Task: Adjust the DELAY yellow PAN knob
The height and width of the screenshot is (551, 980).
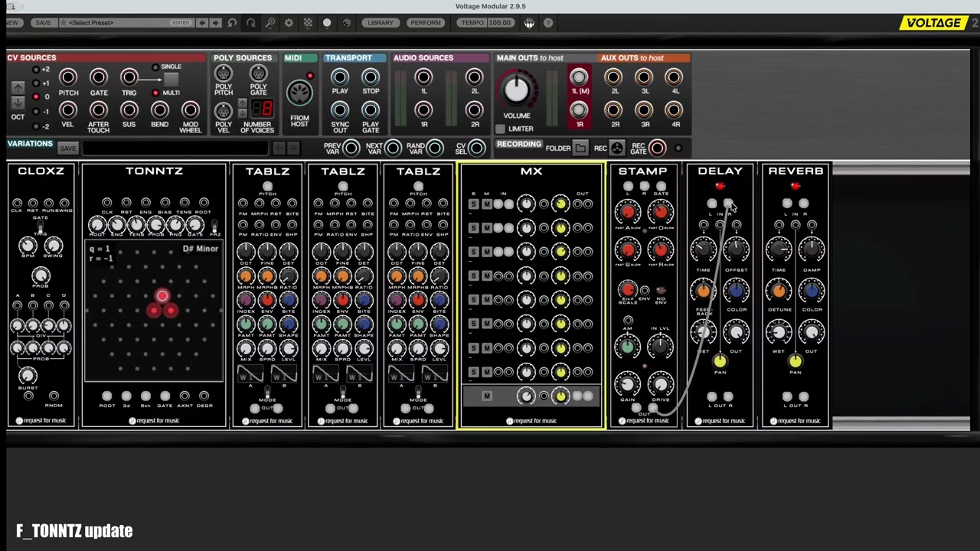Action: 720,360
